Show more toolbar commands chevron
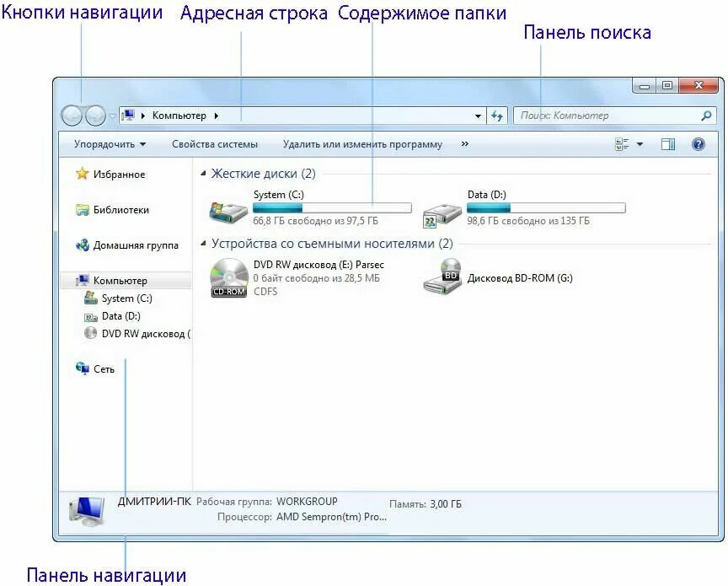This screenshot has width=728, height=586. click(465, 144)
